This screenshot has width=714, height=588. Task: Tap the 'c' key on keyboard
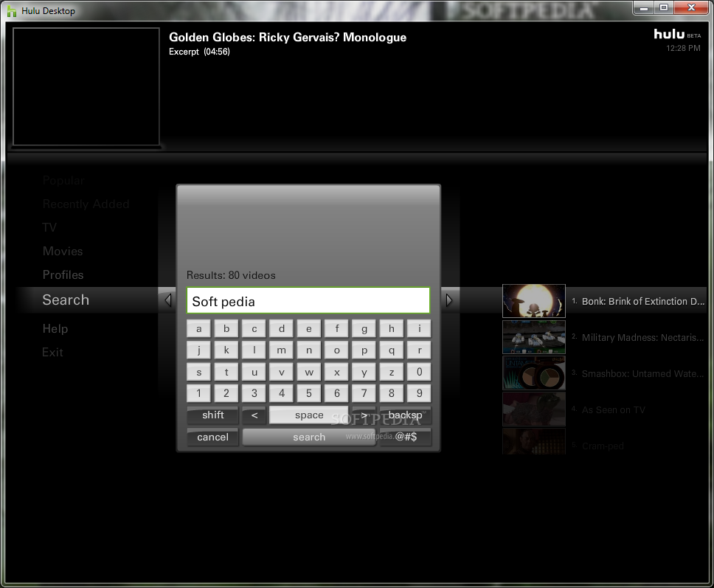pos(254,328)
